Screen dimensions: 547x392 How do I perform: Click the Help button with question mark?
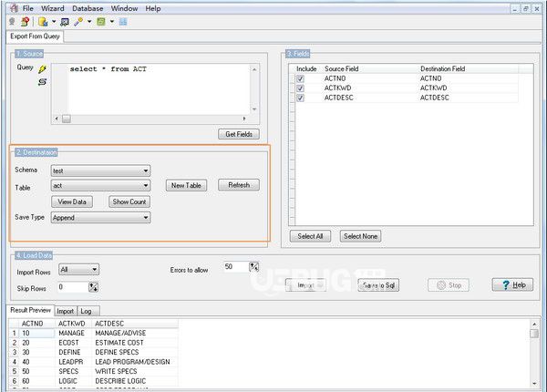512,285
